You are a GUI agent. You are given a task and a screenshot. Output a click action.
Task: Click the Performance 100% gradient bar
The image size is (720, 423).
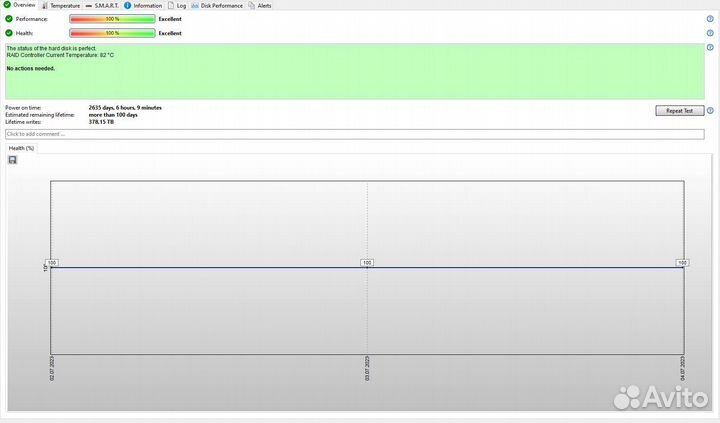click(x=112, y=19)
